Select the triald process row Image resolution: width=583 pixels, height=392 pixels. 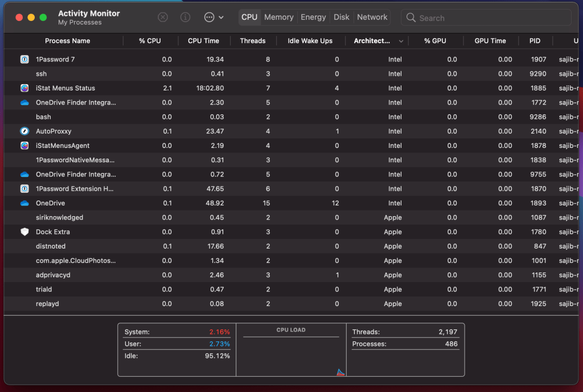coord(291,290)
